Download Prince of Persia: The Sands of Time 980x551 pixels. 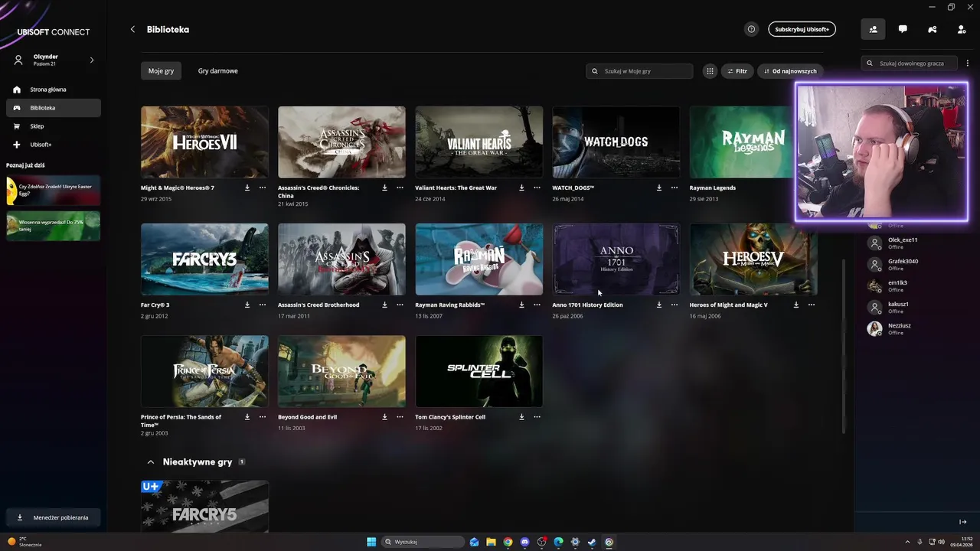pos(247,417)
